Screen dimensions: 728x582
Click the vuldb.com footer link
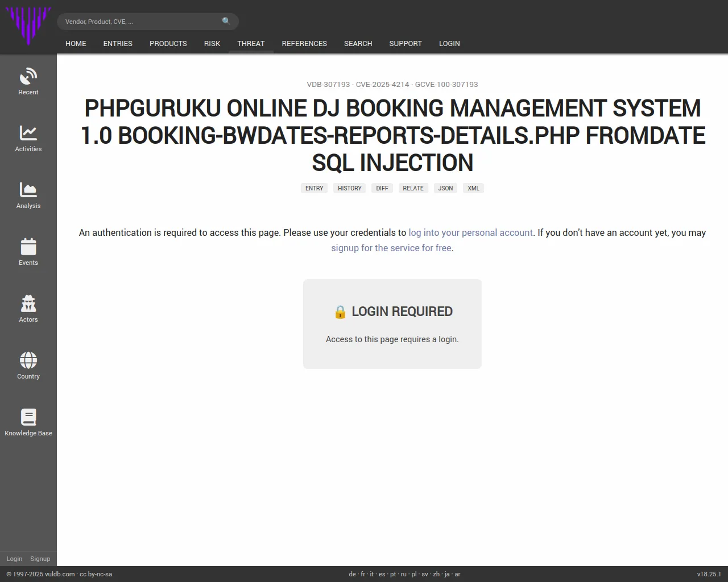point(60,574)
